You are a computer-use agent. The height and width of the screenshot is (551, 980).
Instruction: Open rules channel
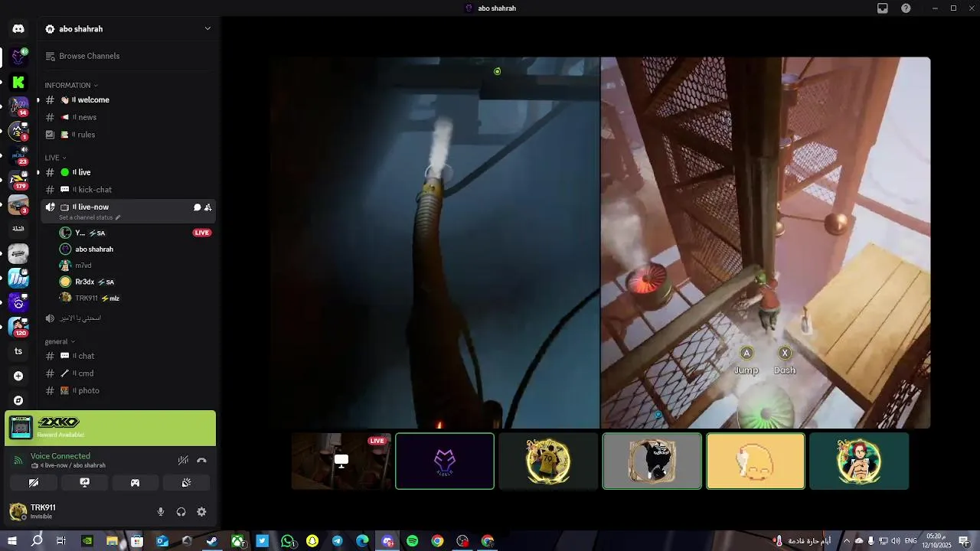tap(128, 135)
